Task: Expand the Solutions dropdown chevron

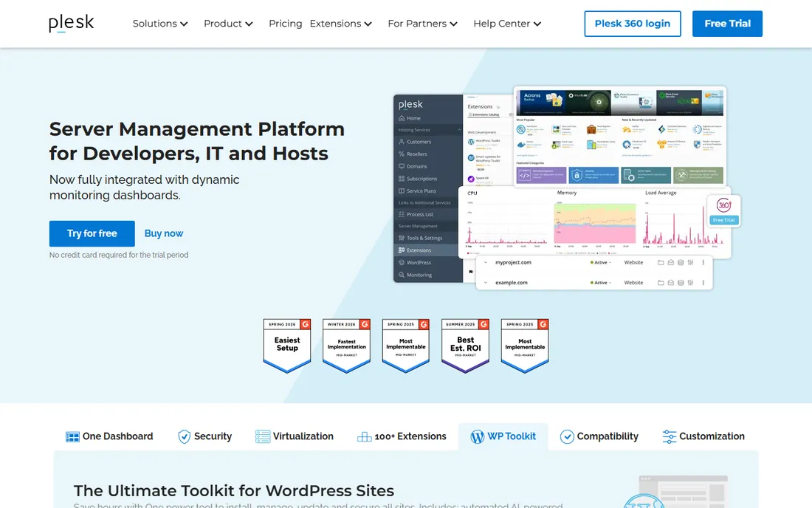Action: click(x=184, y=24)
